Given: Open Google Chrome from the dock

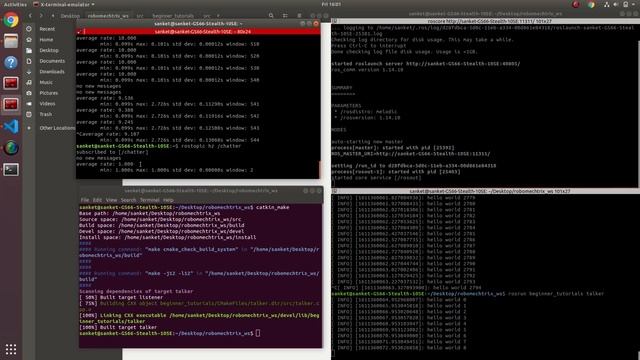Looking at the screenshot, I should [11, 20].
